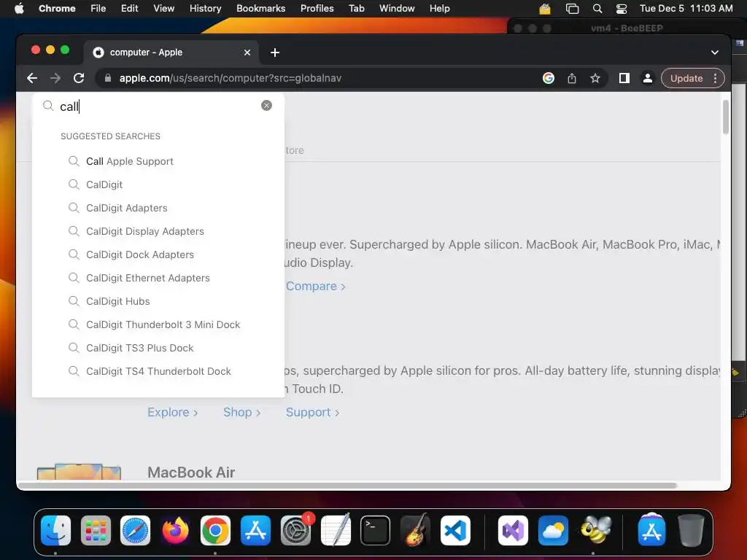Toggle Chrome side panel icon

pos(624,78)
